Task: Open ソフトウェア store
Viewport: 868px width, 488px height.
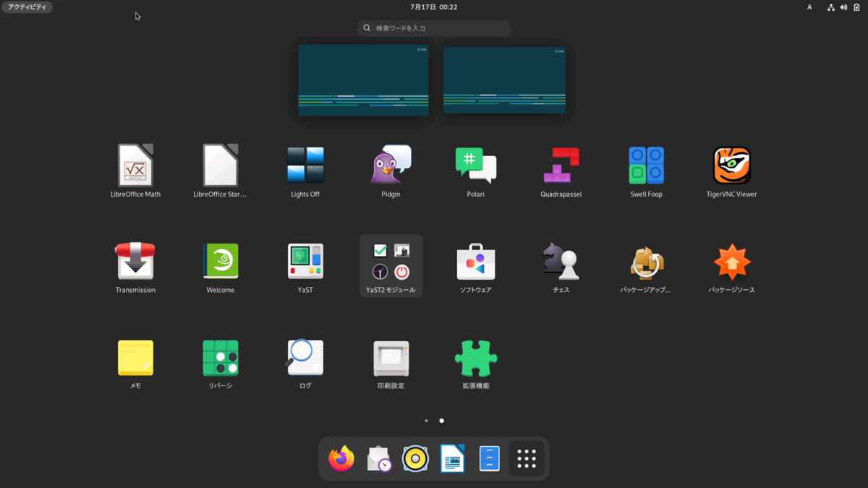Action: (x=475, y=267)
